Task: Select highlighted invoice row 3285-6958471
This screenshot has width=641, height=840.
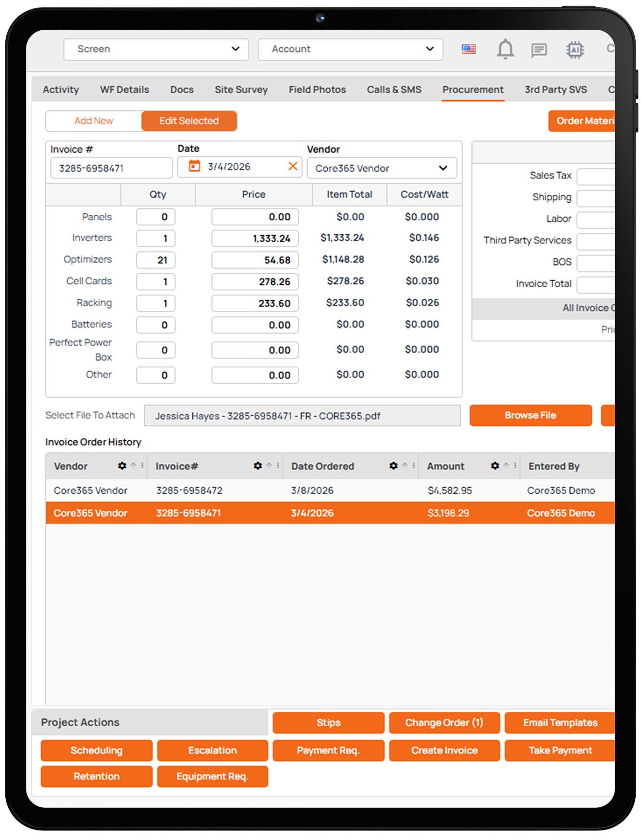Action: pos(330,513)
